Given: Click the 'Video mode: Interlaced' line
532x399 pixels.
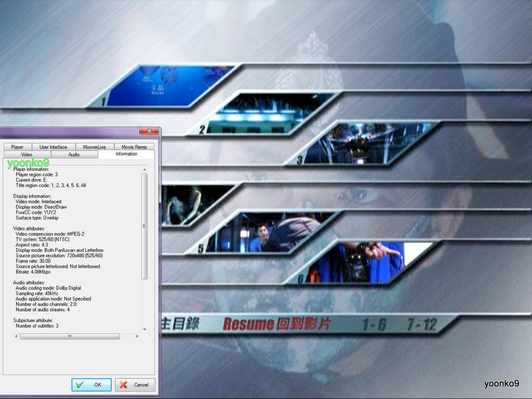Looking at the screenshot, I should 38,202.
